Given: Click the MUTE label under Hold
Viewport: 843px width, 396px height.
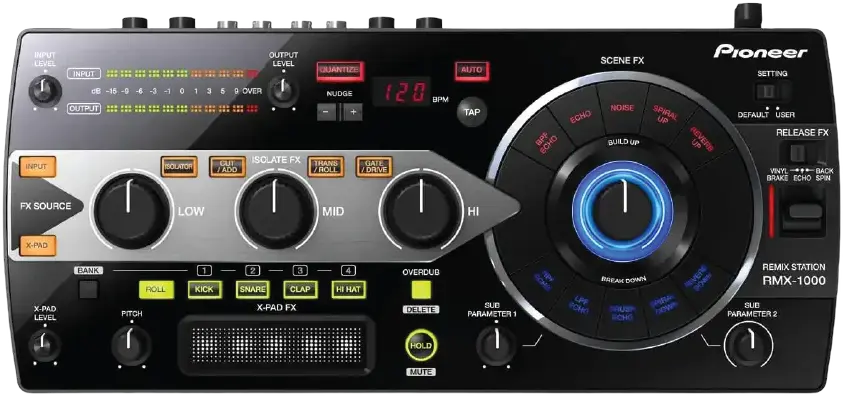Looking at the screenshot, I should click(421, 372).
